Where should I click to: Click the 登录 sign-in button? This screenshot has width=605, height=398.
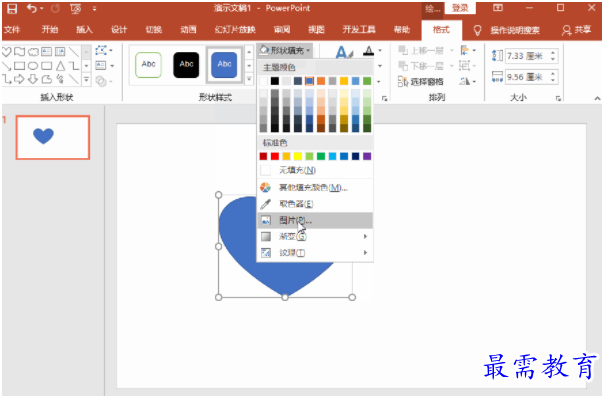coord(460,8)
